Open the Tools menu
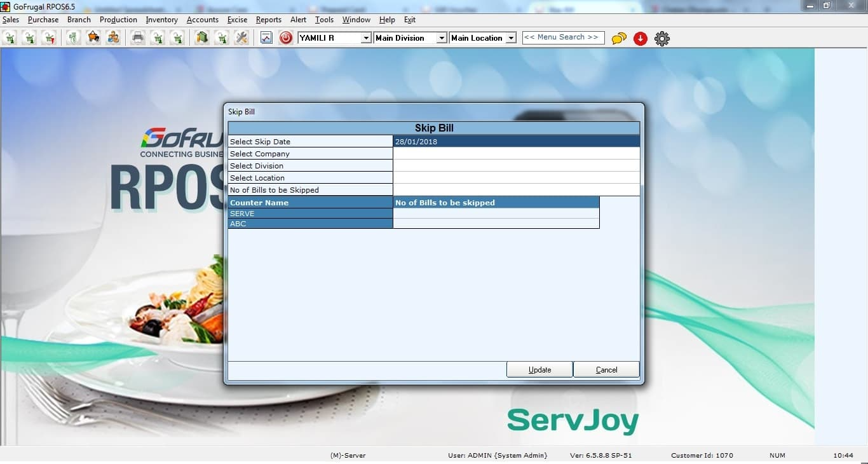 tap(324, 20)
